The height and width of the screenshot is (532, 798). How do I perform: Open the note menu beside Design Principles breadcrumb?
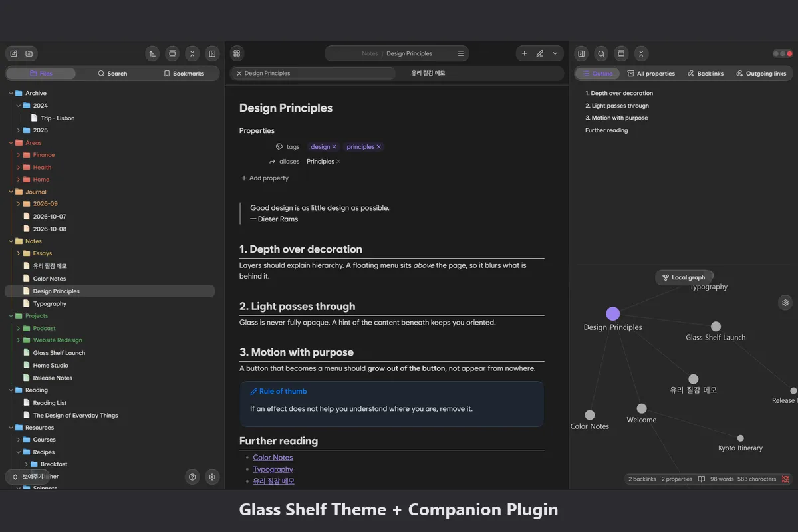[x=461, y=53]
